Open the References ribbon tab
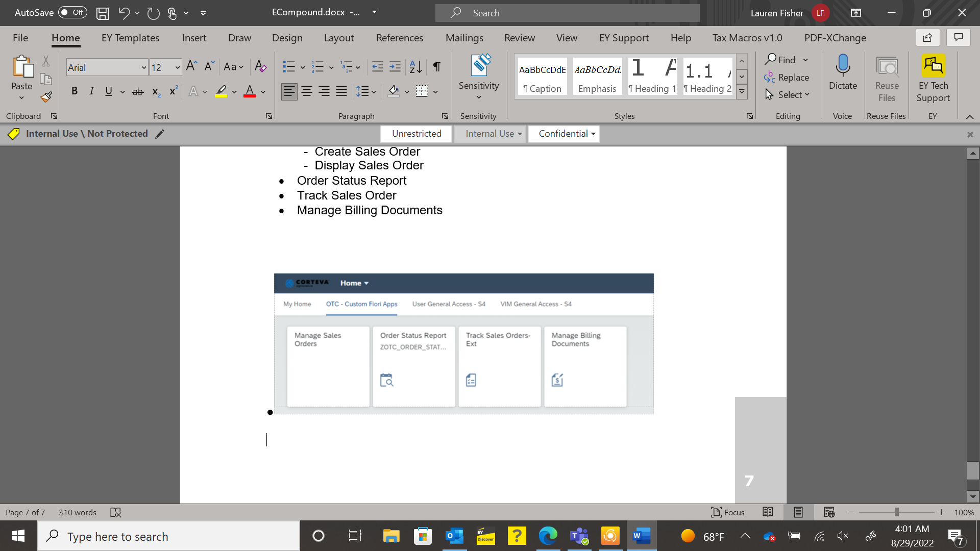The height and width of the screenshot is (551, 980). point(399,38)
